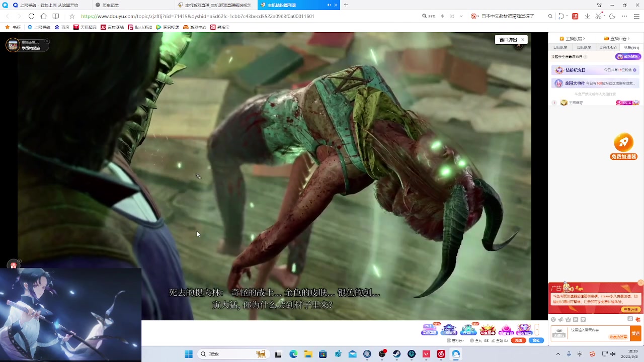Show hidden system tray icons
The width and height of the screenshot is (644, 362).
point(558,354)
